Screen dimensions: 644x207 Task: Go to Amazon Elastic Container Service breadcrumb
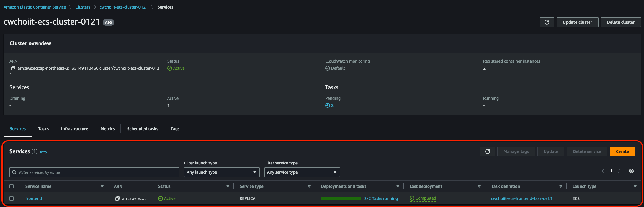pyautogui.click(x=35, y=7)
